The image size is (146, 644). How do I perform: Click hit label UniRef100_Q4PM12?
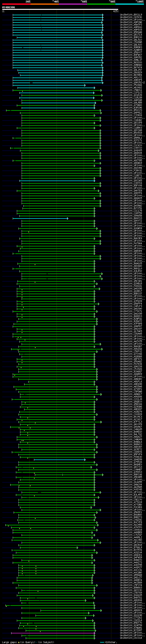pyautogui.click(x=131, y=112)
